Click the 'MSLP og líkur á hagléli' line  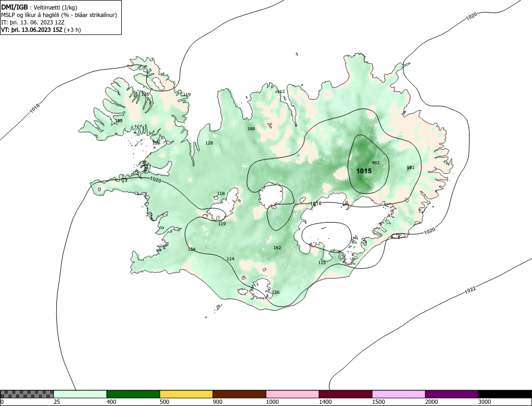pyautogui.click(x=59, y=15)
